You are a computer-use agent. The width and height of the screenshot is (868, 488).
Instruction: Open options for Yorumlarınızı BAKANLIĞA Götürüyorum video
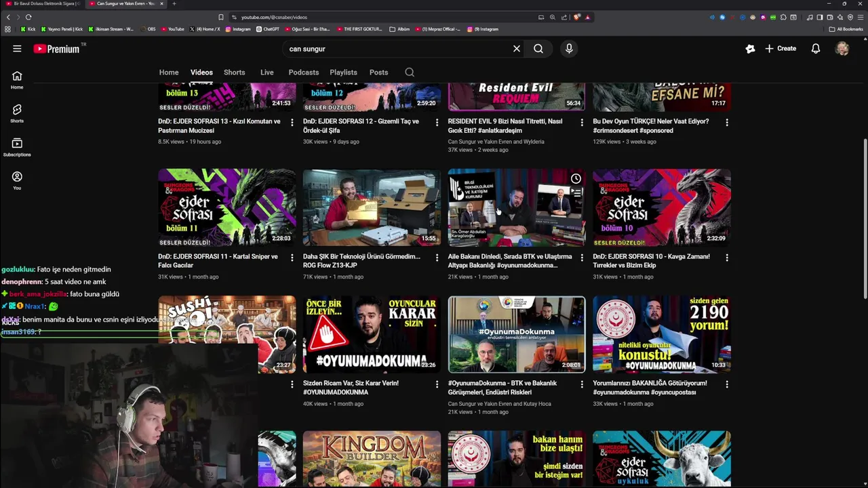[x=726, y=384]
